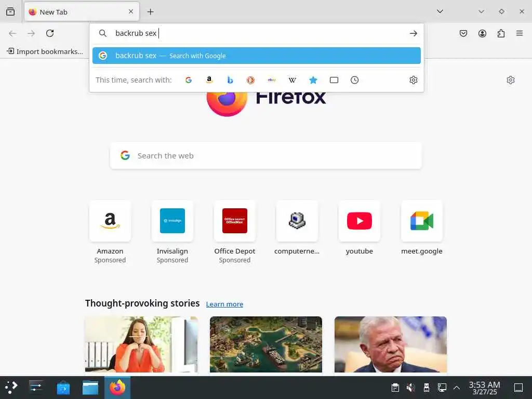Viewport: 532px width, 399px height.
Task: Open Save to Pocket icon
Action: tap(463, 33)
